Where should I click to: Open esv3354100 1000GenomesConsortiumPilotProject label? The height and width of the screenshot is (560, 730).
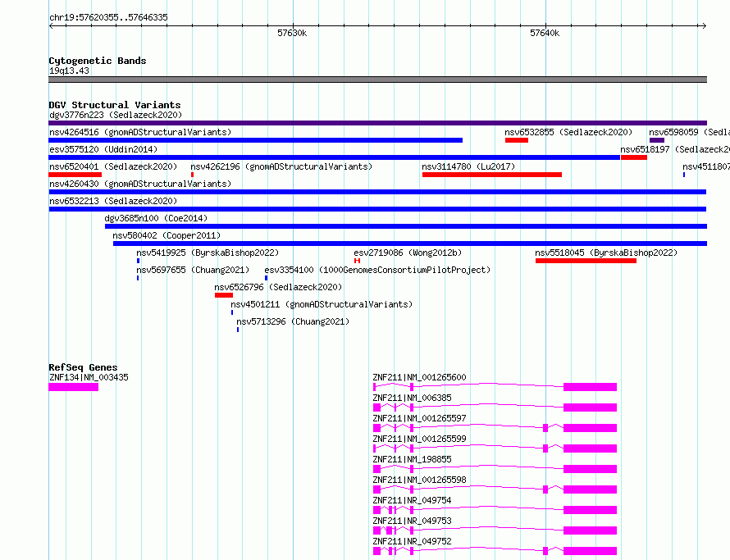377,270
